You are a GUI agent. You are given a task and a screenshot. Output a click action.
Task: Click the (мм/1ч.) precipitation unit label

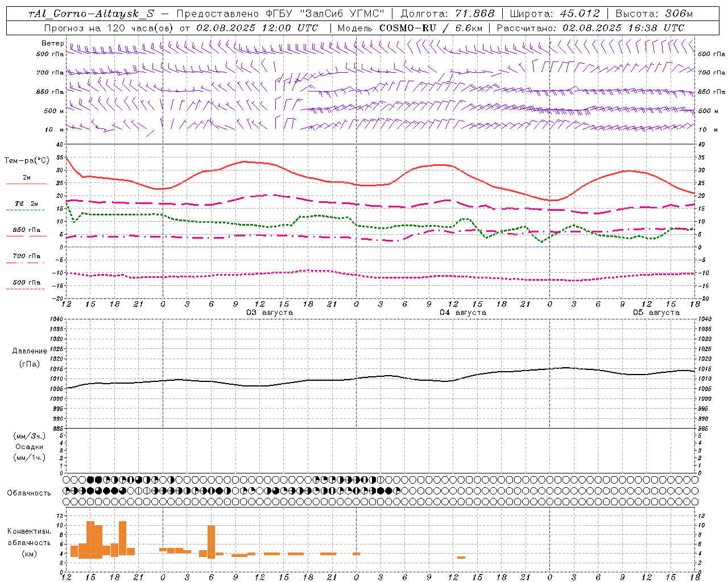[30, 458]
